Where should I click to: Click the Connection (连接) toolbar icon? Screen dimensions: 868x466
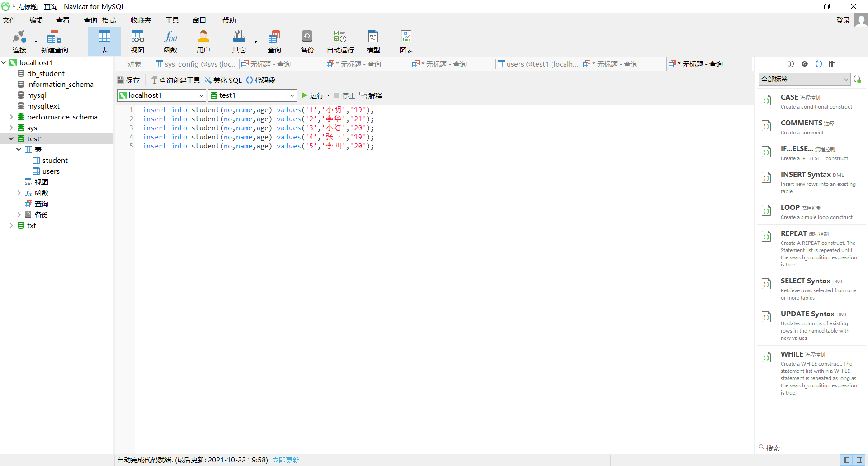click(x=19, y=42)
